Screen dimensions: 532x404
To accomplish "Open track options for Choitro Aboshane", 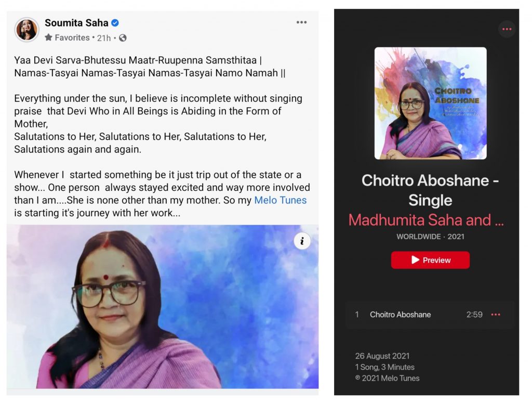I will pos(496,315).
